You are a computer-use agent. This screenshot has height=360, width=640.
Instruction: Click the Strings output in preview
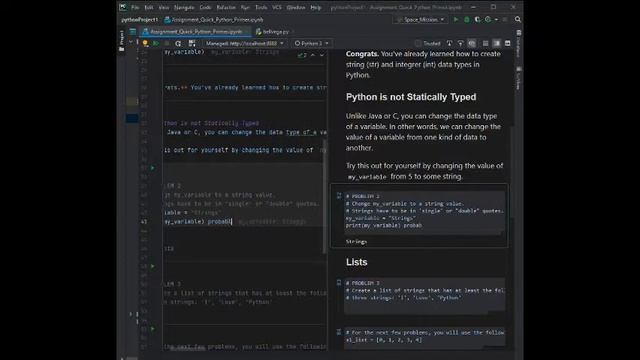tap(356, 242)
